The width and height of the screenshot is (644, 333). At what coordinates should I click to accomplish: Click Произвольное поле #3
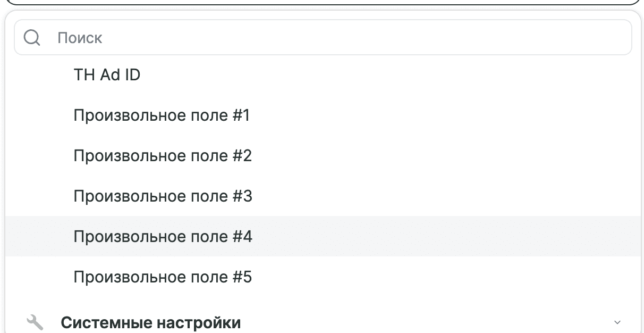(163, 196)
